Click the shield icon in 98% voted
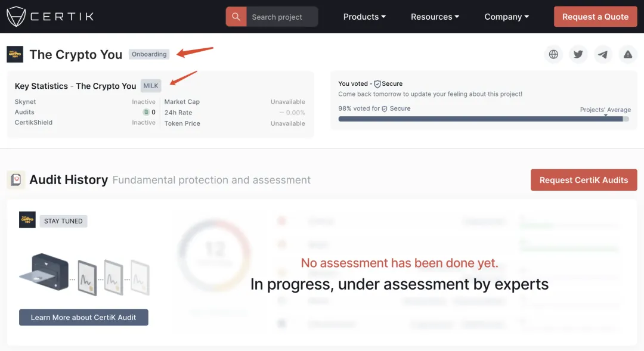This screenshot has height=351, width=644. [x=385, y=109]
